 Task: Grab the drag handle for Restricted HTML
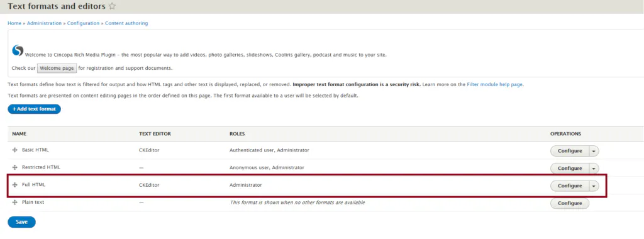15,167
